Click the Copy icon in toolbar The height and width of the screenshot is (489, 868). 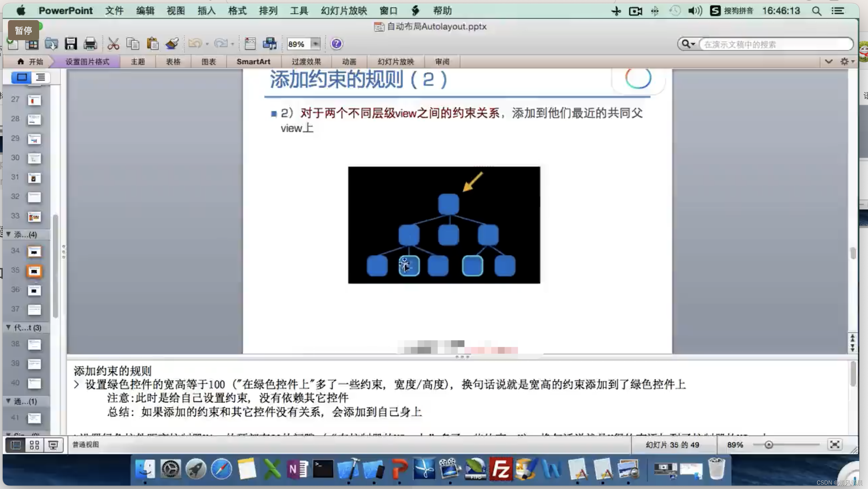pyautogui.click(x=133, y=44)
